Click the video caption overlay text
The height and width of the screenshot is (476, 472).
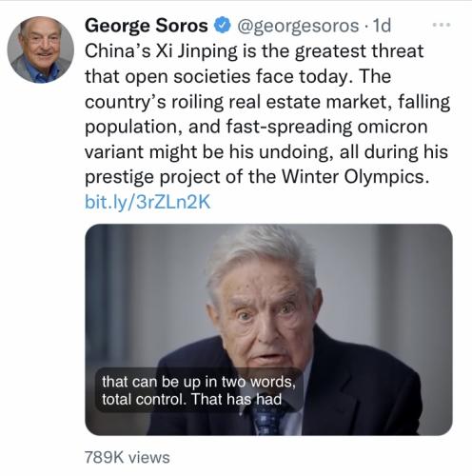(199, 390)
